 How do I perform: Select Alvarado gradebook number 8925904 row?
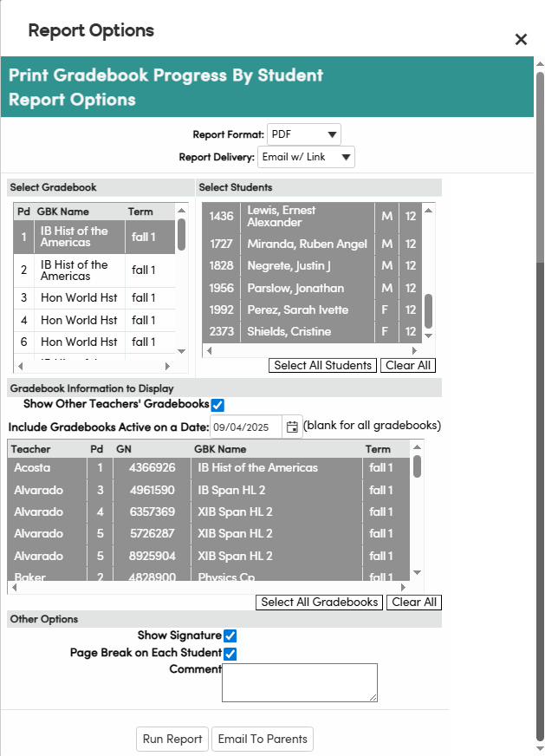pos(209,557)
